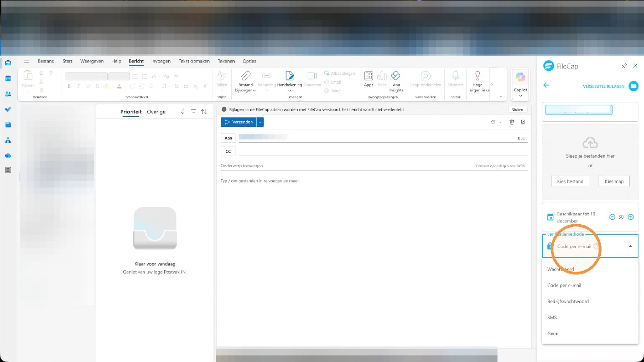
Task: Collapse the ribbon with the chevron
Action: click(x=501, y=96)
